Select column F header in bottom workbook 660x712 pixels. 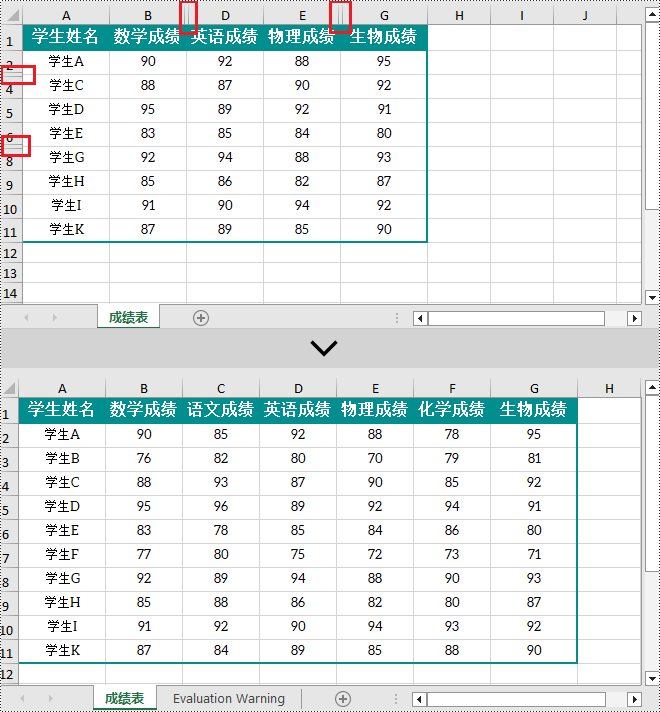point(452,389)
